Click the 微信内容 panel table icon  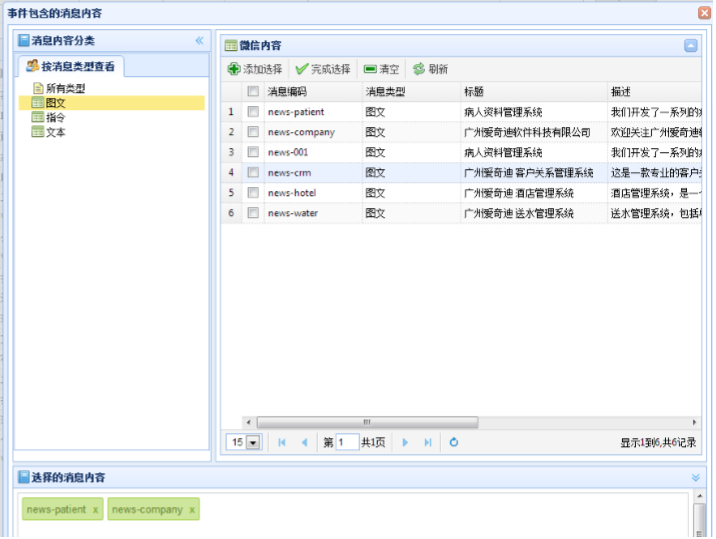click(x=231, y=45)
